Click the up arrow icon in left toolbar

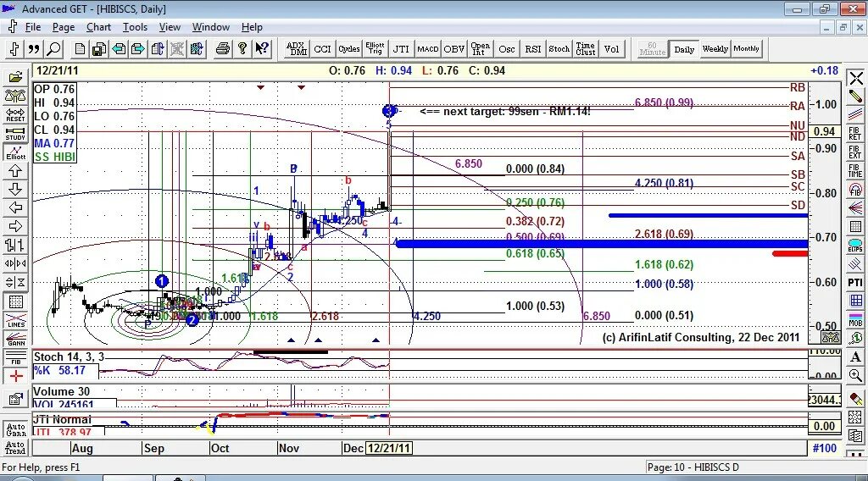point(15,171)
